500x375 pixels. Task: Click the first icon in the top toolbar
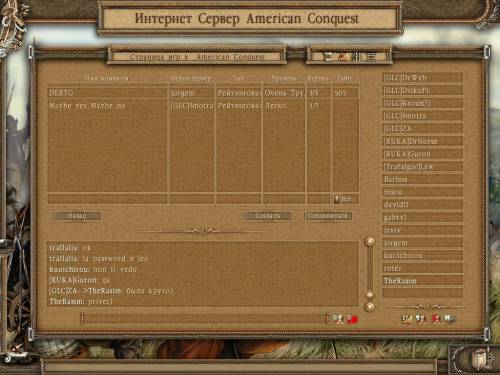[x=328, y=56]
